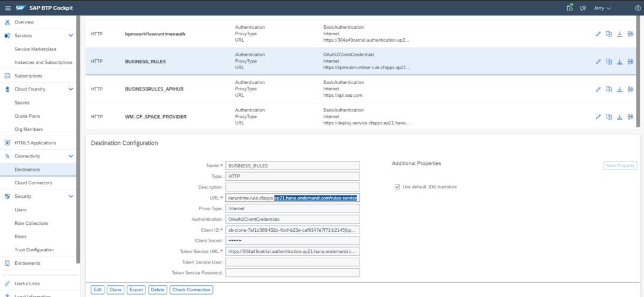Open Org Members in sidebar
Screen dimensions: 644x297
pyautogui.click(x=28, y=129)
